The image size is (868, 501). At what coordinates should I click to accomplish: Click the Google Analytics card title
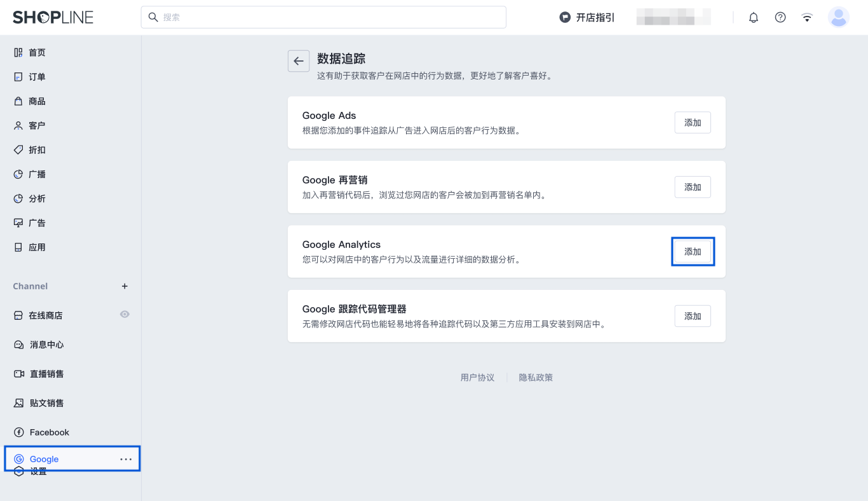tap(341, 245)
